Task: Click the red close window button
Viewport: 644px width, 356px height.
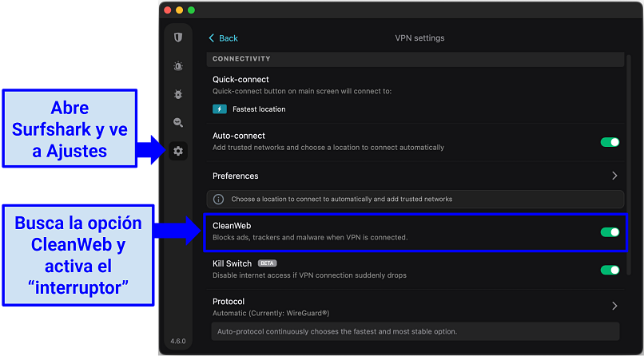Action: (168, 10)
